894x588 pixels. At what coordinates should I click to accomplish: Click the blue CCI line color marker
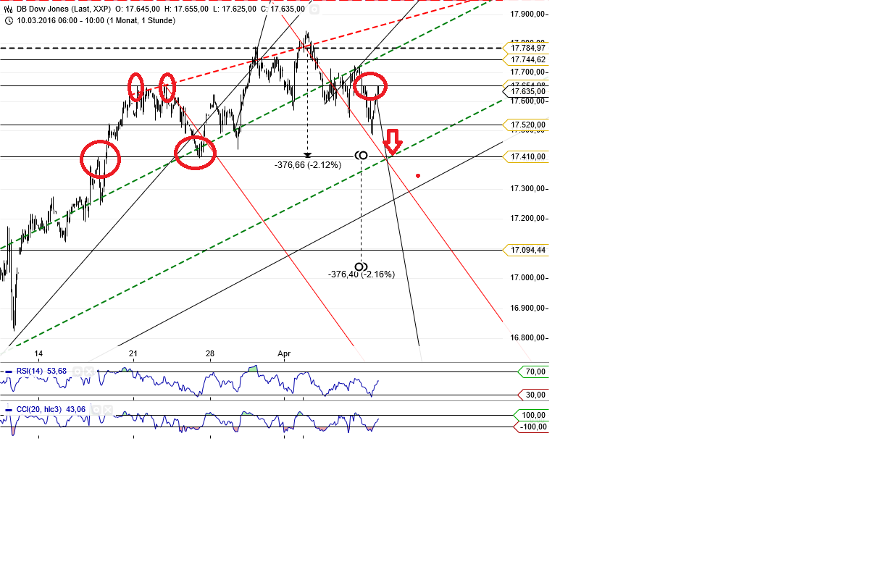click(9, 410)
